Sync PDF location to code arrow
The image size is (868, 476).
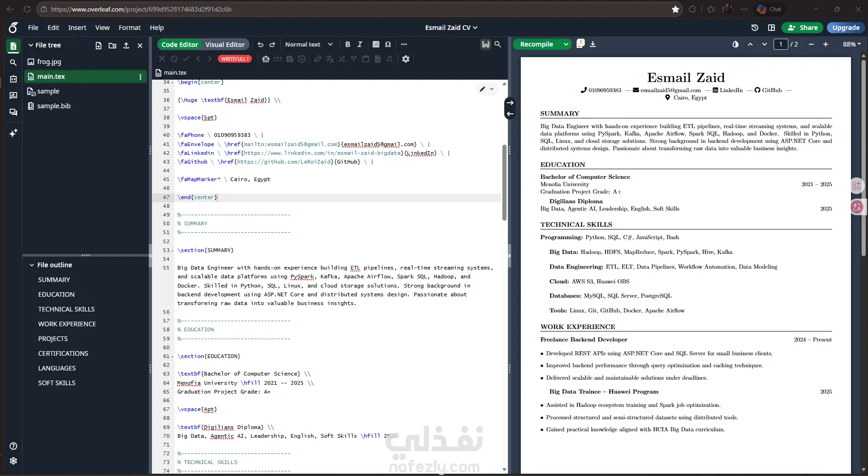point(510,114)
